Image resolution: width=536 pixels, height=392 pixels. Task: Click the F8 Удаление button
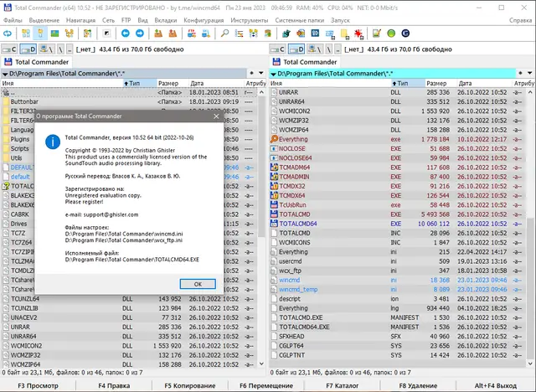(x=419, y=385)
